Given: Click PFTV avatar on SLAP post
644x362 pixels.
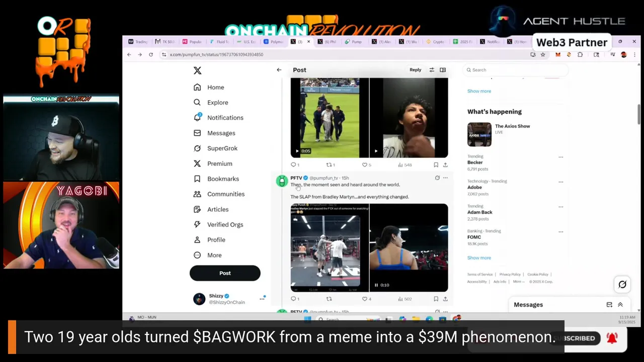Looking at the screenshot, I should [x=282, y=181].
